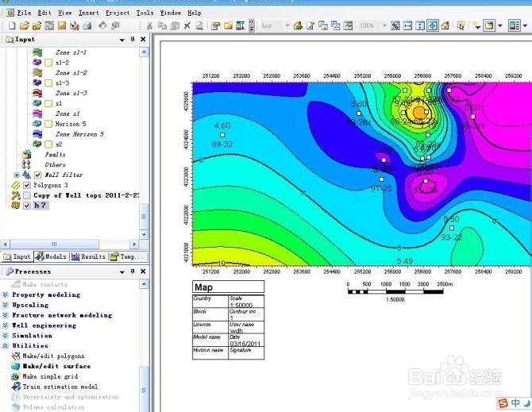
Task: Click the color legend toggle icon
Action: tap(515, 25)
